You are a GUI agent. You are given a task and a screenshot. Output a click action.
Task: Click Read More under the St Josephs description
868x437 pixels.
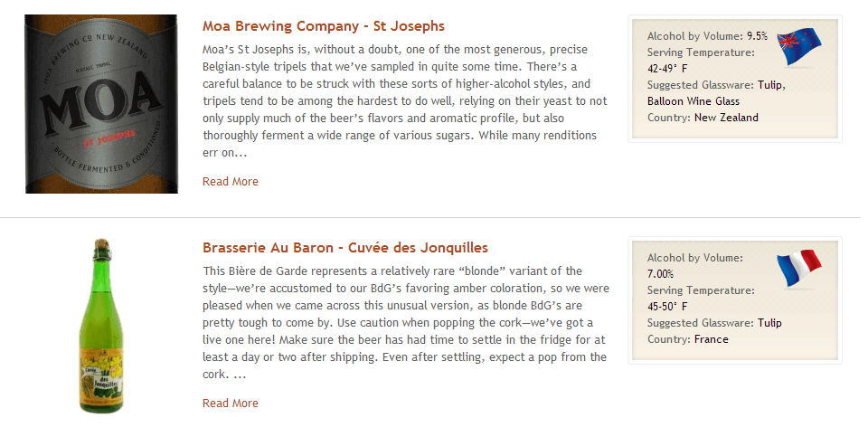[x=231, y=182]
